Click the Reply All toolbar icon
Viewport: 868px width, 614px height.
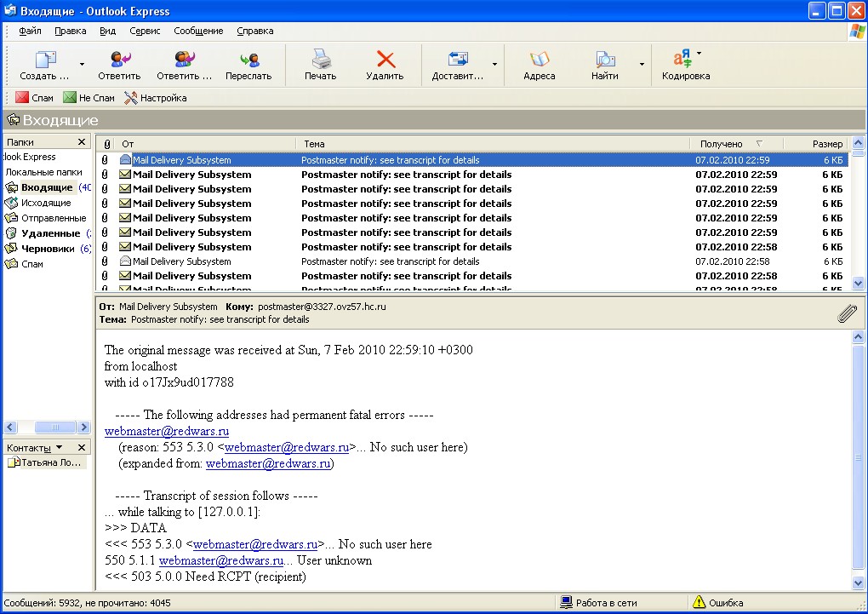(x=185, y=60)
